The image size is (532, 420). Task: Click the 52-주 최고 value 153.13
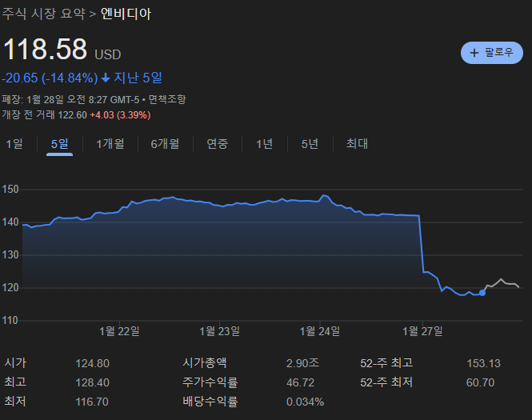(x=483, y=363)
